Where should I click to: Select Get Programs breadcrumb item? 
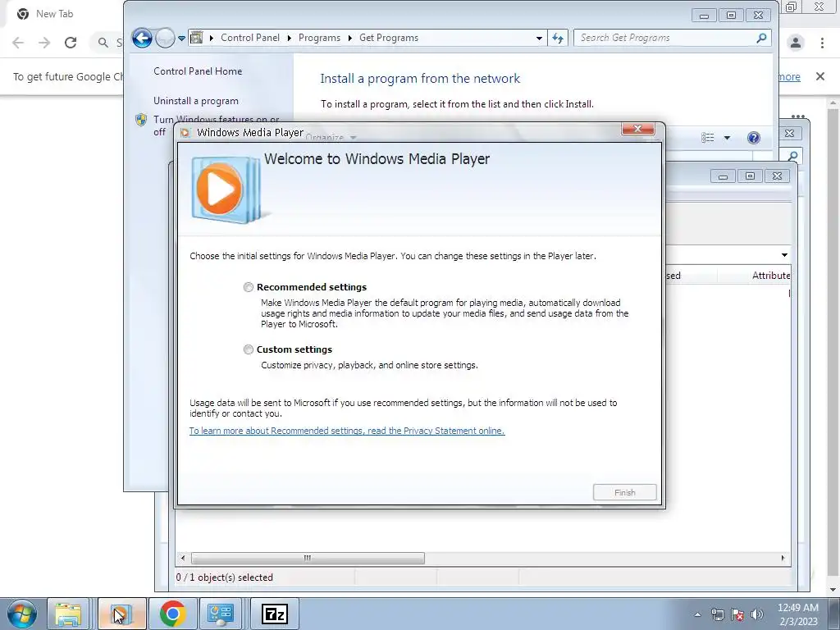(x=389, y=38)
